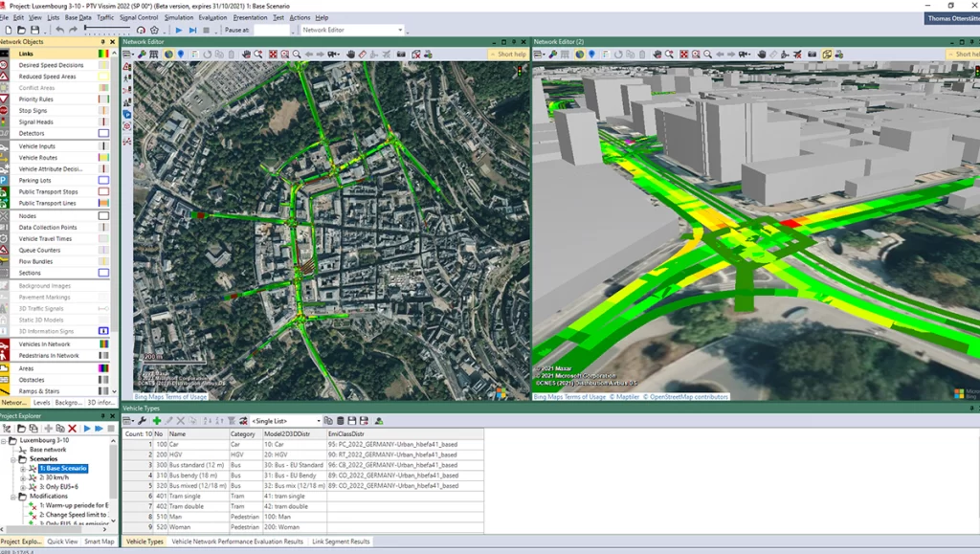This screenshot has width=980, height=554.
Task: Show entire network in Network Editor (2)
Action: [684, 55]
